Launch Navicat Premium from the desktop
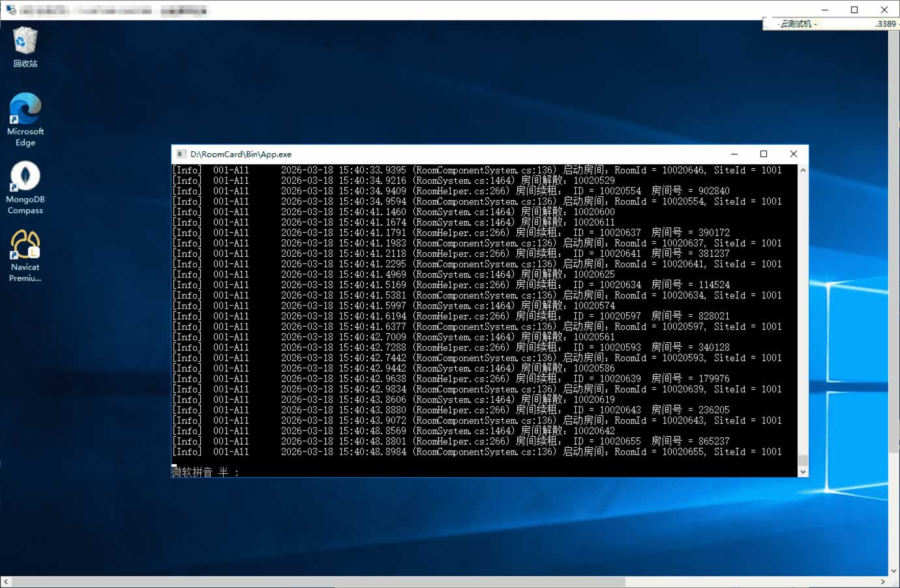This screenshot has height=588, width=900. tap(25, 256)
